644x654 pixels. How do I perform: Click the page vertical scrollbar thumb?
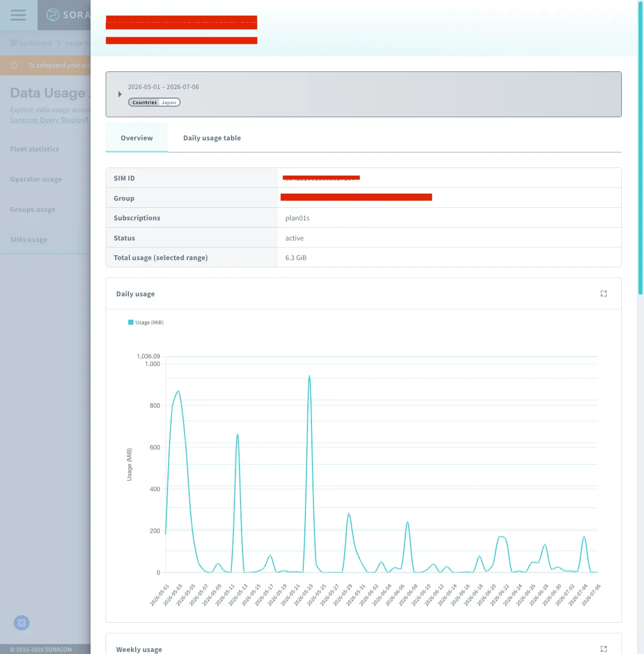(640, 148)
